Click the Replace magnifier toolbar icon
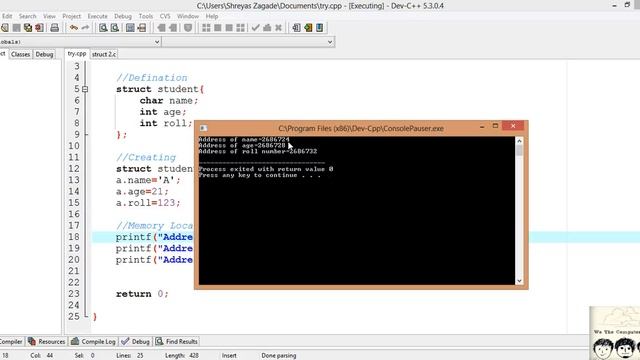This screenshot has width=640, height=360. coord(115,28)
